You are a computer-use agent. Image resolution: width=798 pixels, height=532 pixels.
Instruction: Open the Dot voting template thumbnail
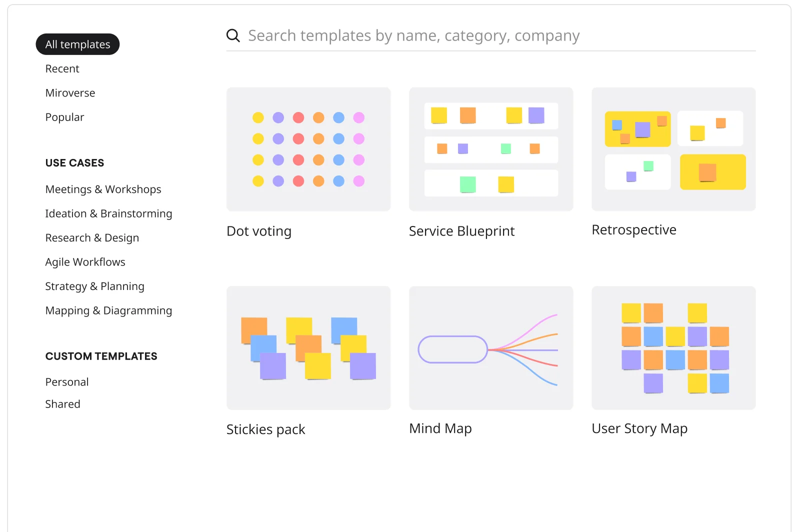[308, 149]
